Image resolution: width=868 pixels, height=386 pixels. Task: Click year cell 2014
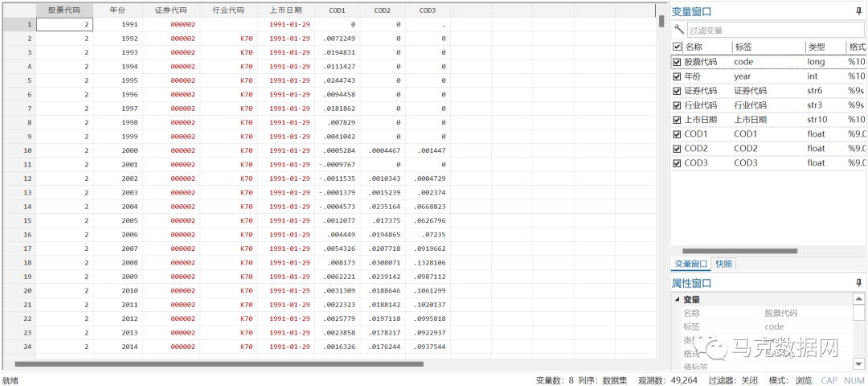117,347
